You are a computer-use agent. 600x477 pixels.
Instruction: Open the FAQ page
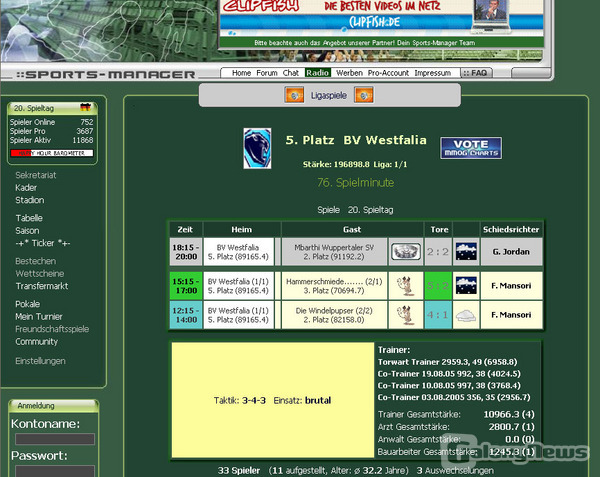tap(477, 73)
